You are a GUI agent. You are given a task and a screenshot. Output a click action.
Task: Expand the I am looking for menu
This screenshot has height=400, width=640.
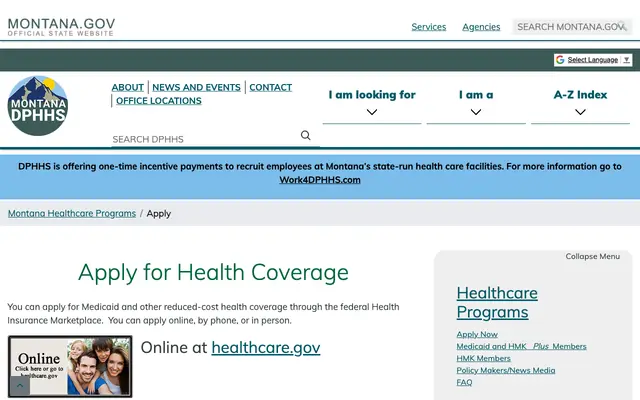coord(372,102)
